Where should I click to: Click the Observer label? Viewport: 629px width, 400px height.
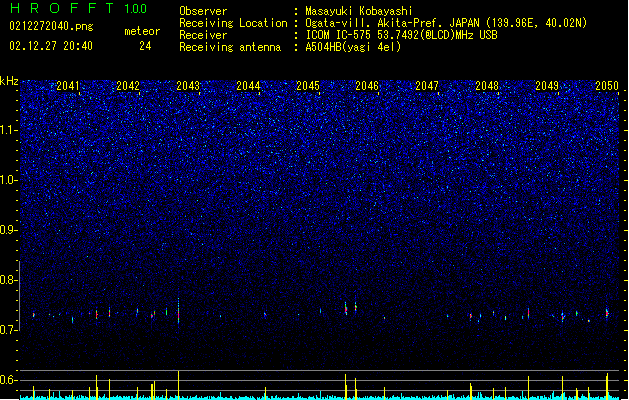tap(203, 11)
